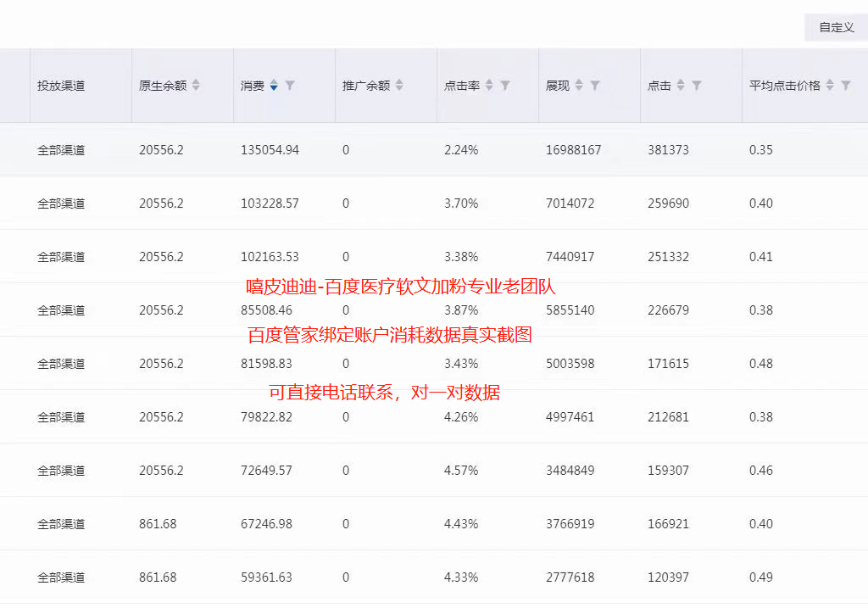
Task: Click the impressions value 16988167
Action: 574,150
